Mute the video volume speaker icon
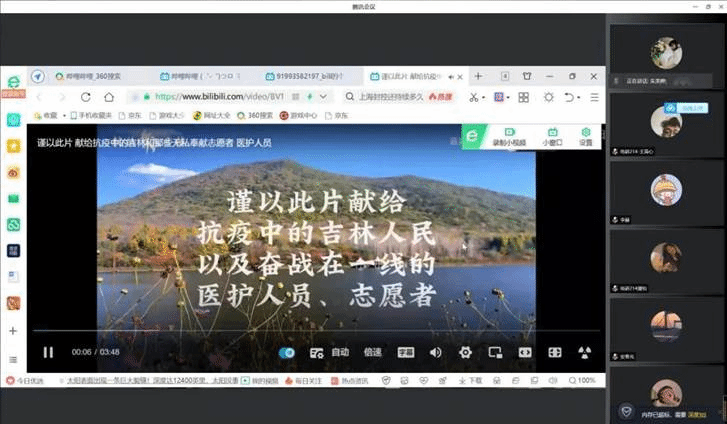The width and height of the screenshot is (727, 424). point(435,352)
